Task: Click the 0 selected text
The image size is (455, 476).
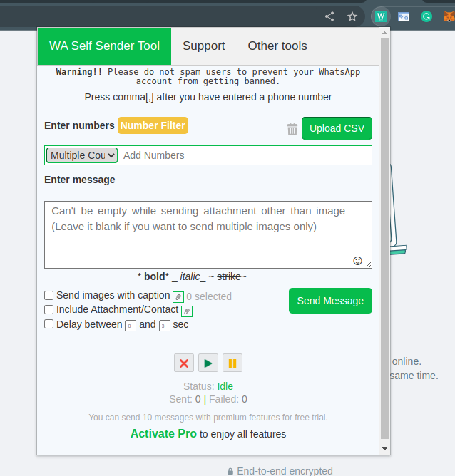Action: [209, 296]
